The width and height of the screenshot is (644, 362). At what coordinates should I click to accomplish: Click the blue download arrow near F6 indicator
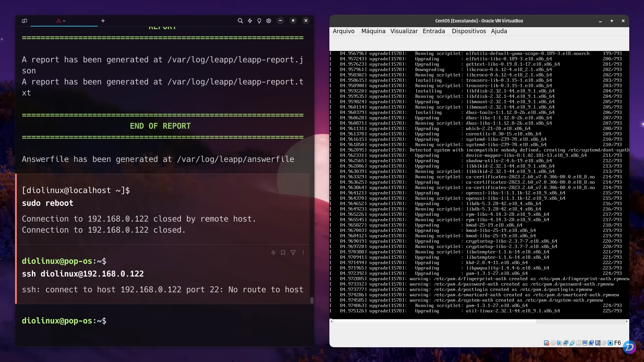610,343
